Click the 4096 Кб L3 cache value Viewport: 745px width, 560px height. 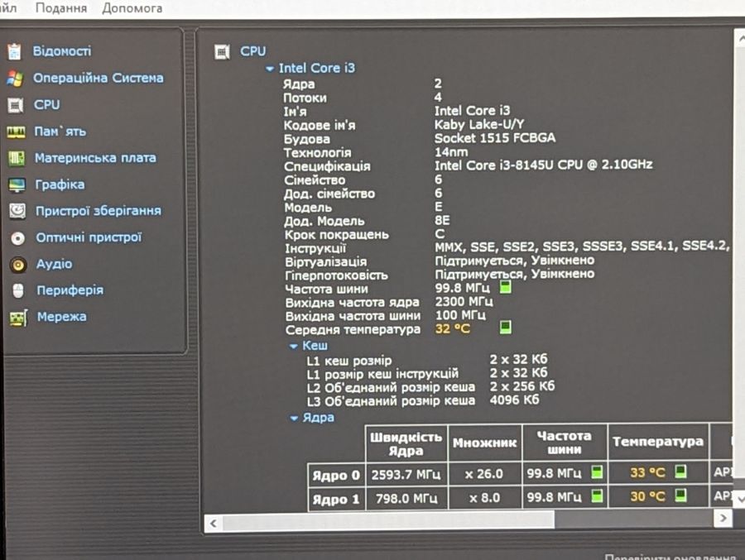click(x=514, y=400)
